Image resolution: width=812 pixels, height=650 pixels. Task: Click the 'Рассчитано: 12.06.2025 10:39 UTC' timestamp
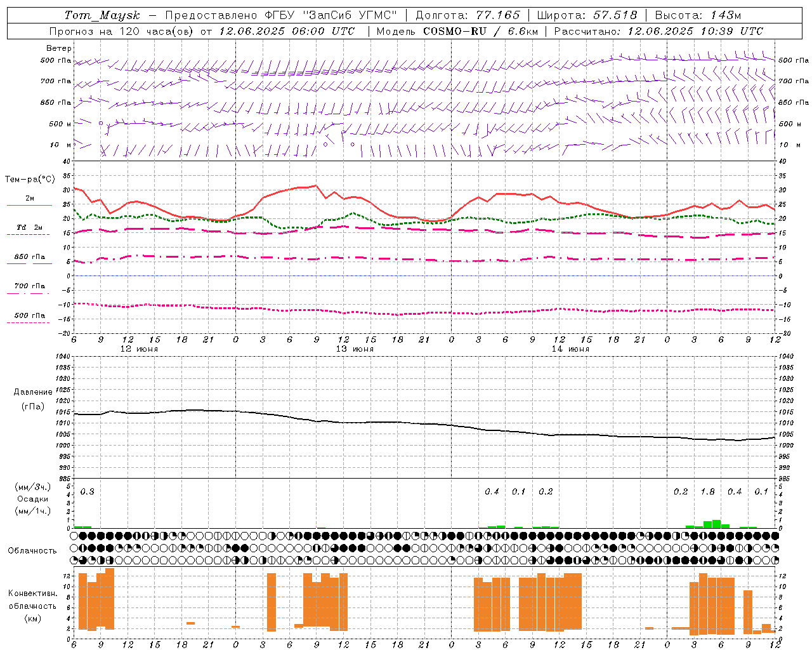[658, 31]
